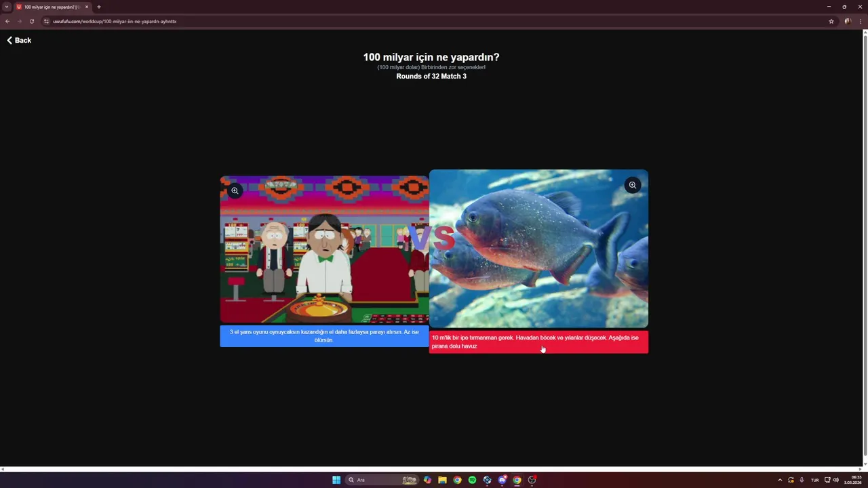Viewport: 868px width, 488px height.
Task: Open the Chrome three-dot menu
Action: pyautogui.click(x=861, y=21)
